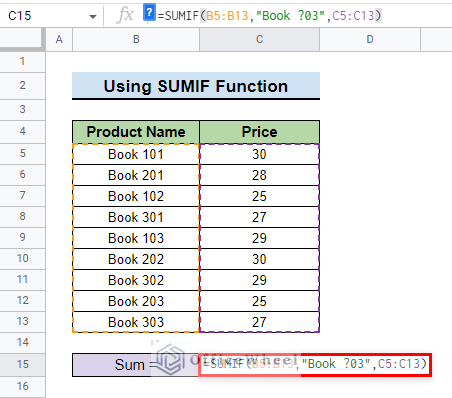Select price 27 next to Book 301
This screenshot has width=452, height=398.
click(259, 217)
